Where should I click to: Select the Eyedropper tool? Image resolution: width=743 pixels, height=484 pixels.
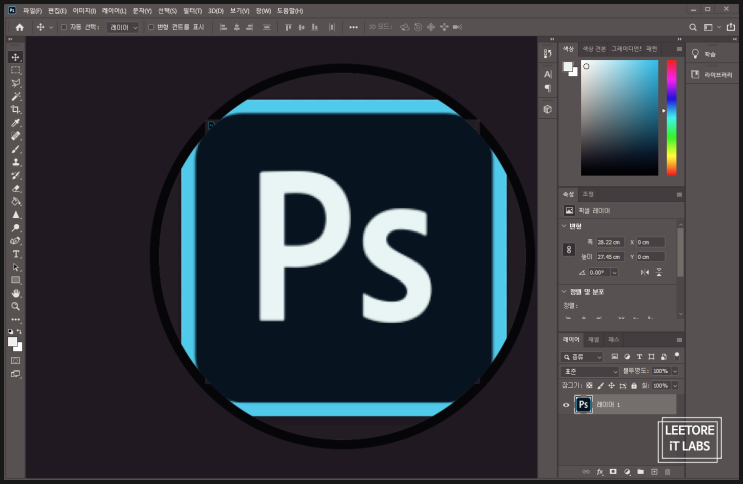pyautogui.click(x=16, y=123)
